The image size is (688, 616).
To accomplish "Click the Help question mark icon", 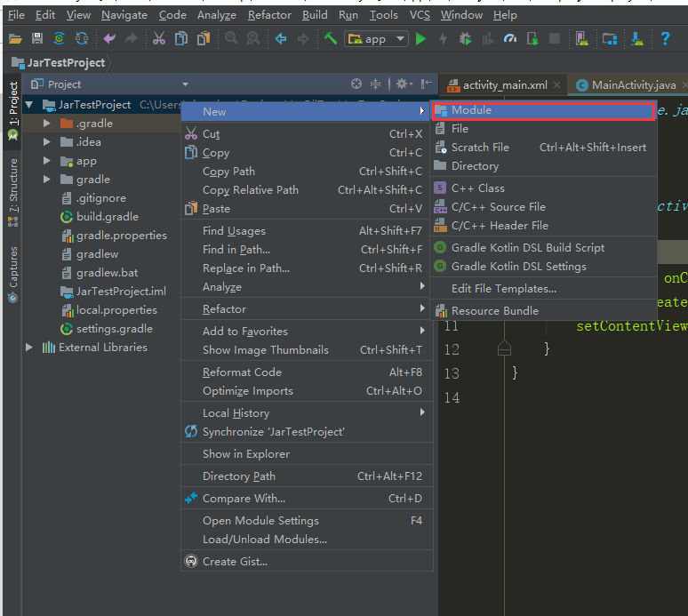I will [x=665, y=38].
